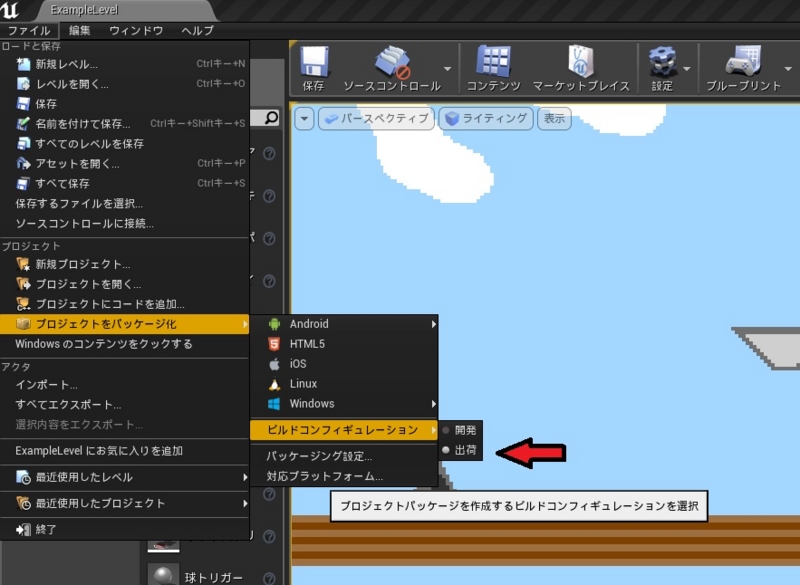
Task: Open the ウィンドウ menu
Action: coord(134,30)
